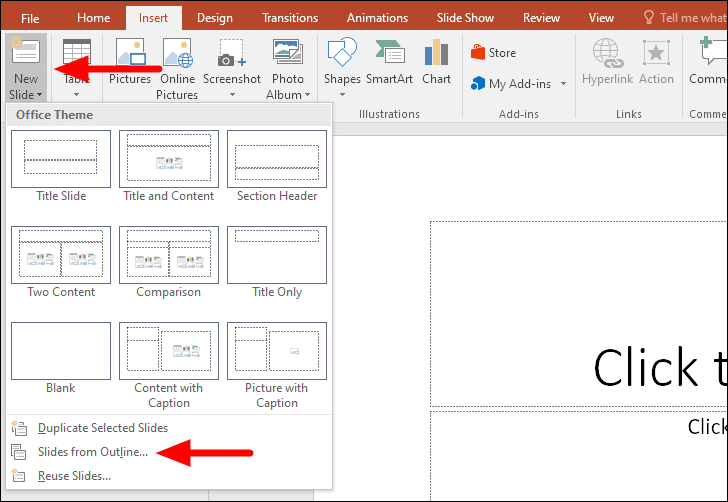Click the title placeholder on the slide
Viewport: 728px width, 502px height.
coord(578,314)
